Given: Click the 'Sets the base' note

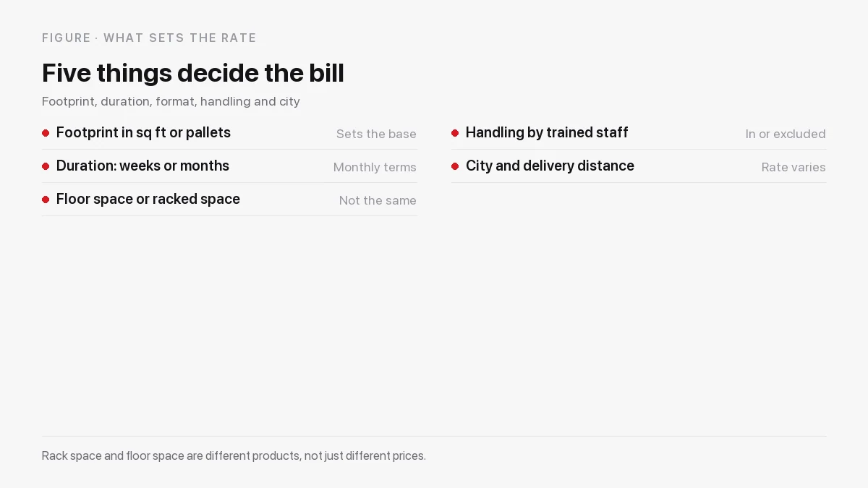Looking at the screenshot, I should coord(376,134).
